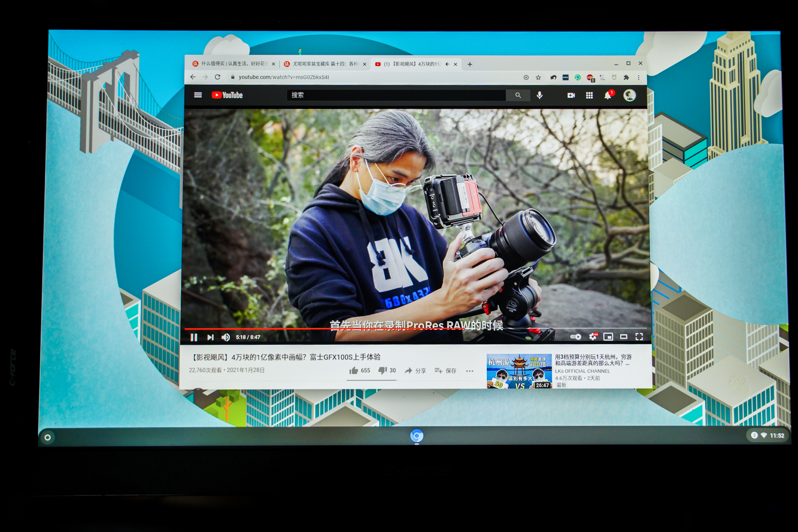Viewport: 798px width, 532px height.
Task: Start voice search with the microphone icon
Action: click(x=539, y=95)
